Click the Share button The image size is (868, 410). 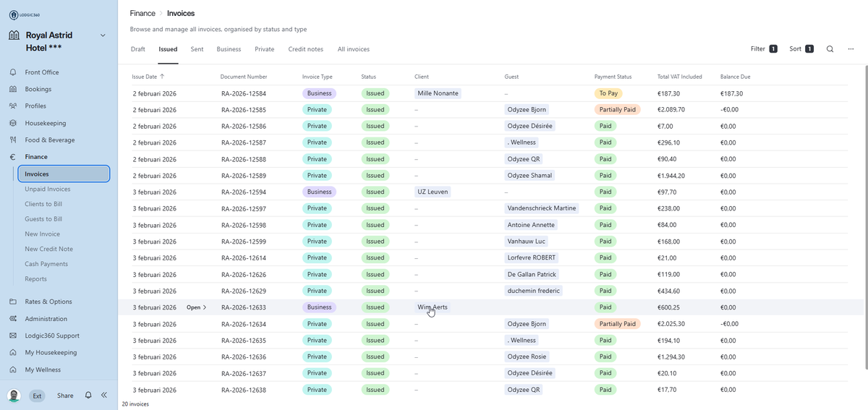tap(65, 396)
